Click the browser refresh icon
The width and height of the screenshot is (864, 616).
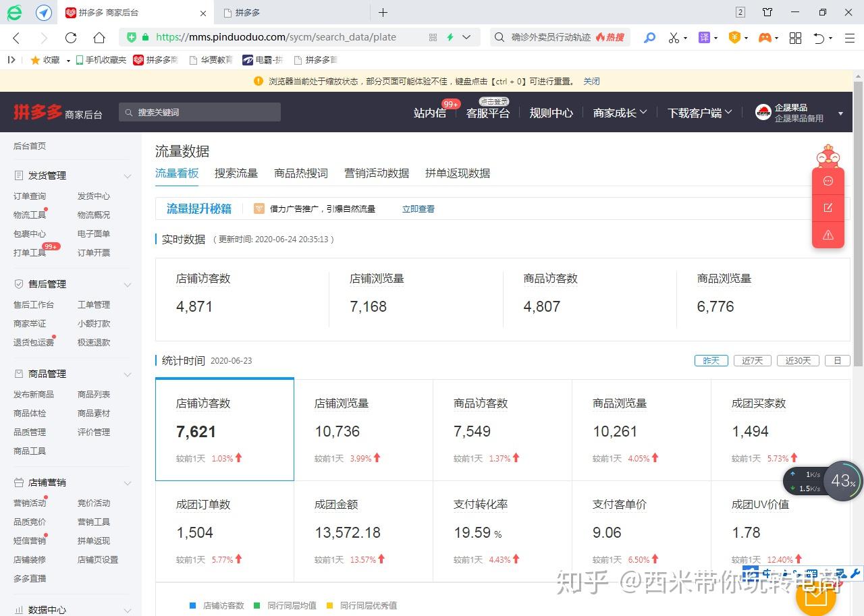tap(71, 38)
